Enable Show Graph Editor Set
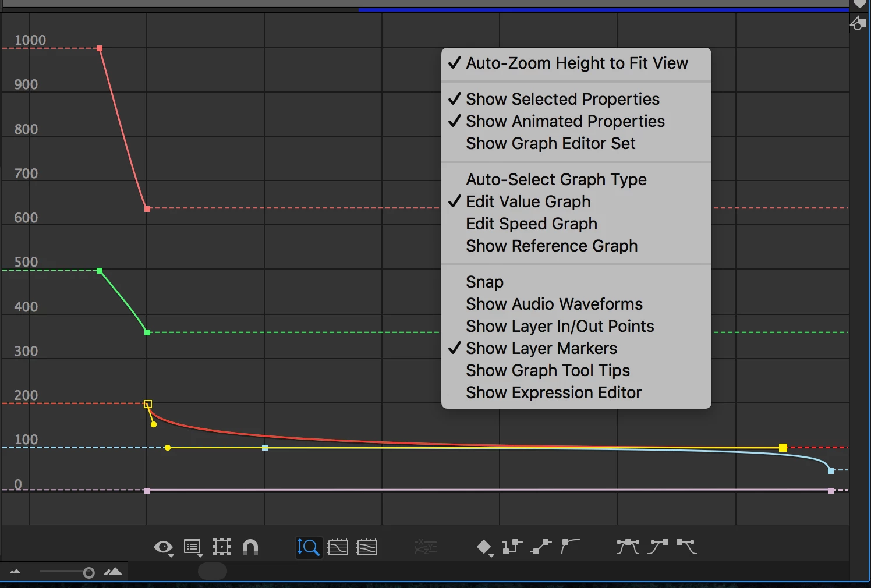The image size is (871, 588). point(576,143)
